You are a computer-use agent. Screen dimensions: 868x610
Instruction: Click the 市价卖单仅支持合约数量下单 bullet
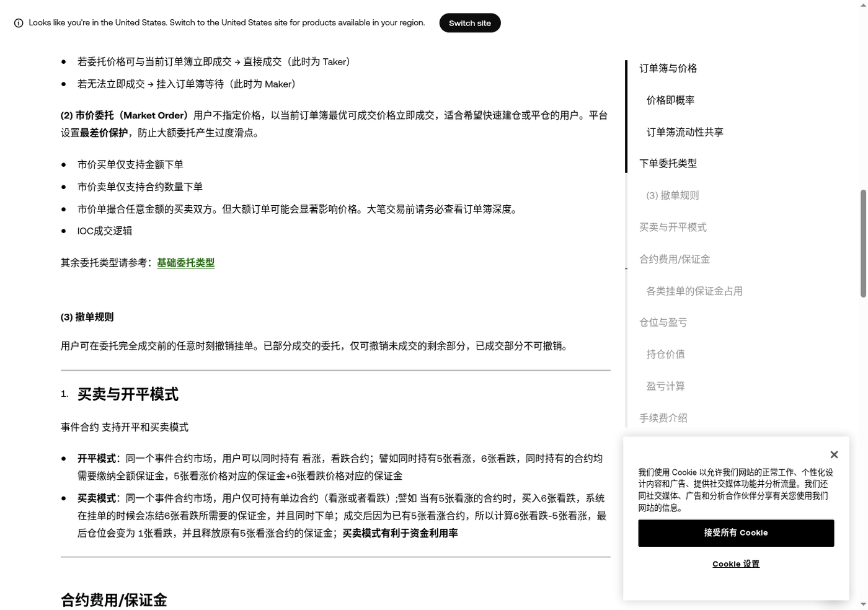[x=140, y=187]
